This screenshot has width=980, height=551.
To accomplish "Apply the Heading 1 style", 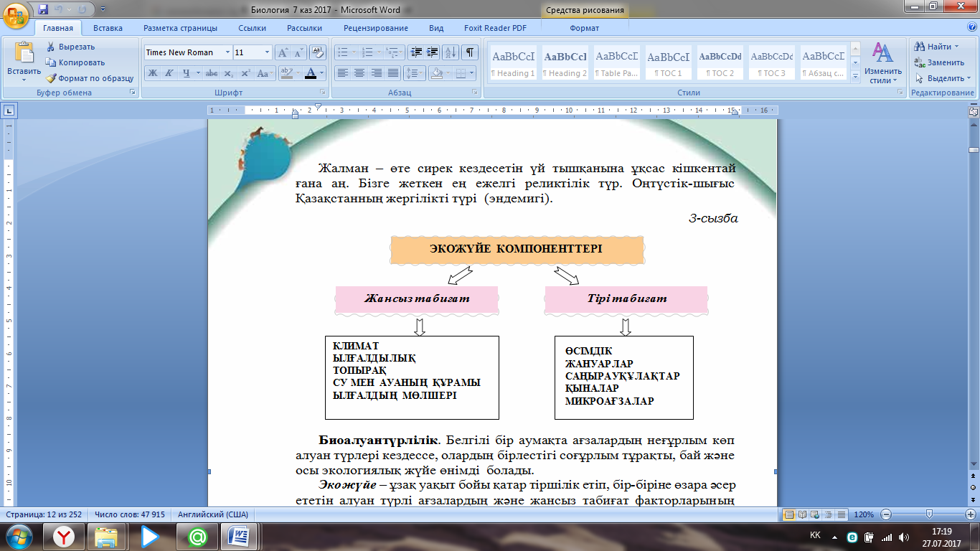I will [x=513, y=63].
